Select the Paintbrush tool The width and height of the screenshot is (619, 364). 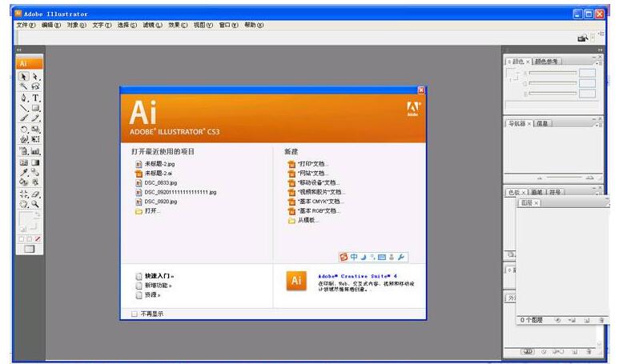coord(24,118)
